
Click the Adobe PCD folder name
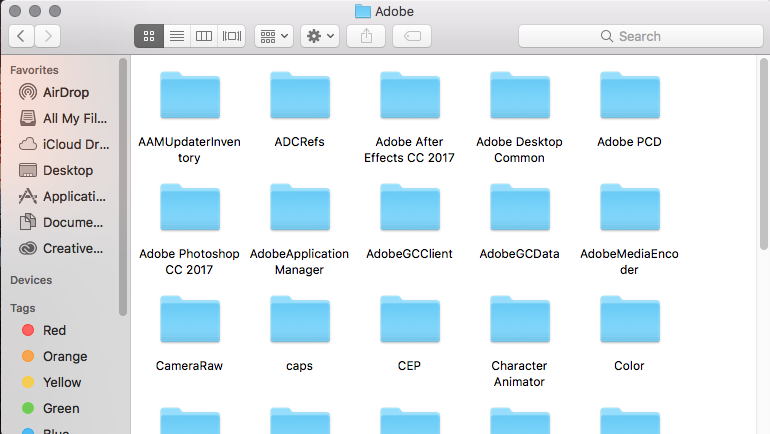(630, 142)
